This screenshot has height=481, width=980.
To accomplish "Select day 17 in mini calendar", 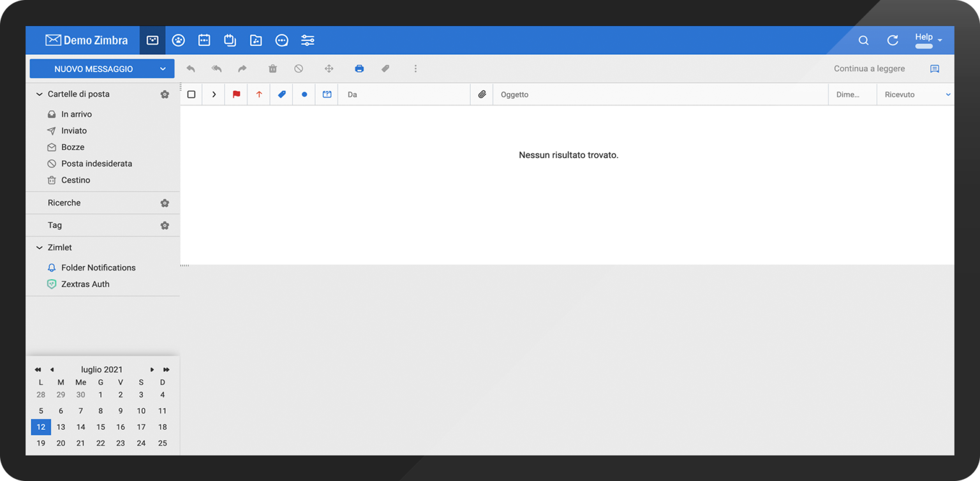I will click(x=141, y=427).
